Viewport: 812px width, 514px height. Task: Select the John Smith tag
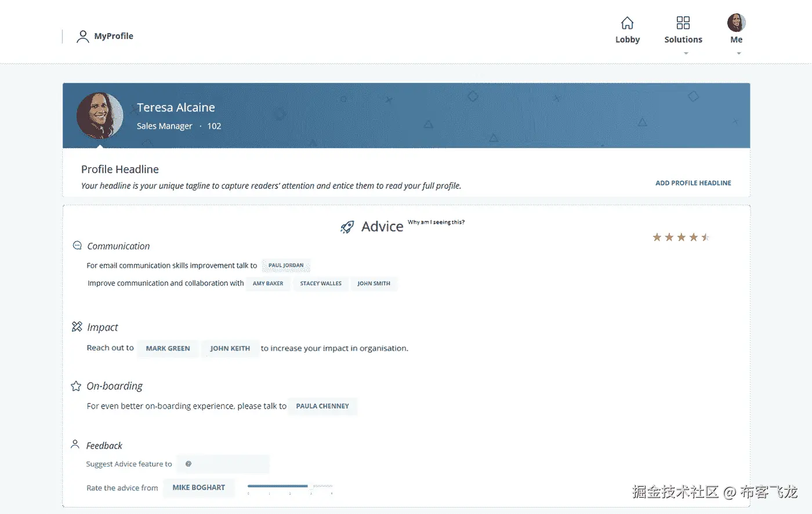(374, 283)
